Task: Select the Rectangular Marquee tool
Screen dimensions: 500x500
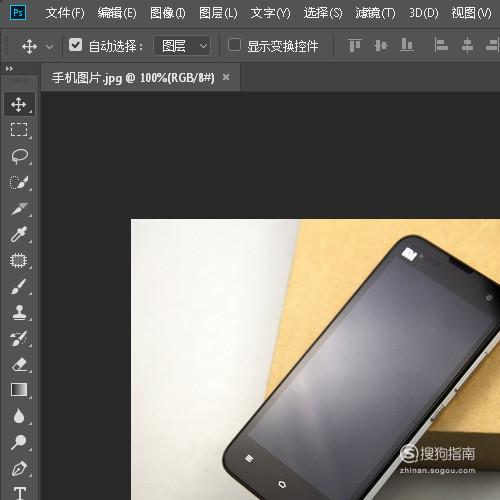Action: [x=19, y=130]
